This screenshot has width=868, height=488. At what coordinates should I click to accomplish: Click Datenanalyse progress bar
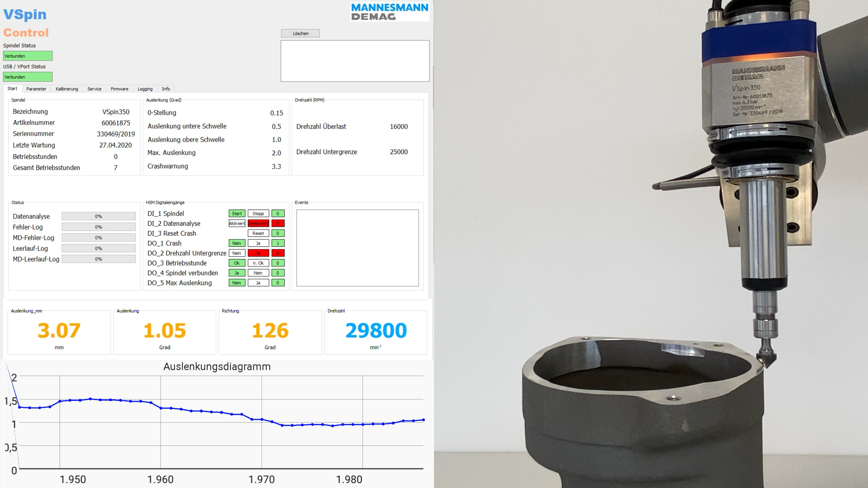coord(99,216)
